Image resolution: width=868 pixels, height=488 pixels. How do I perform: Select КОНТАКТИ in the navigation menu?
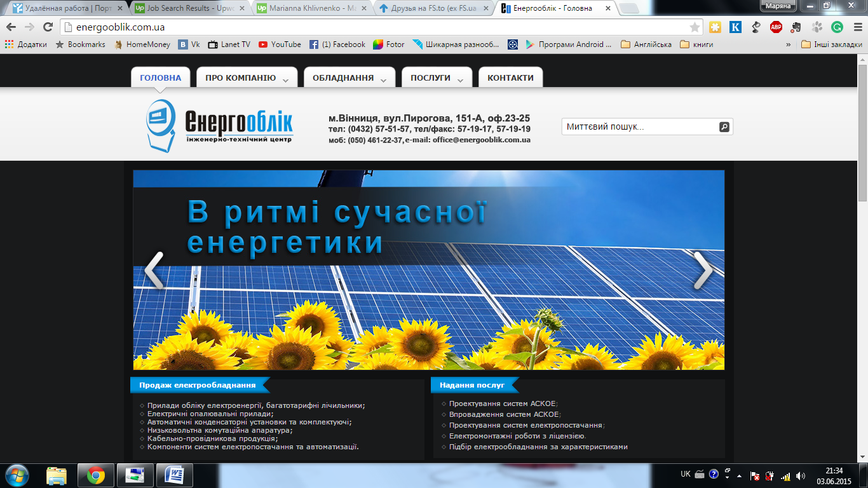point(510,76)
